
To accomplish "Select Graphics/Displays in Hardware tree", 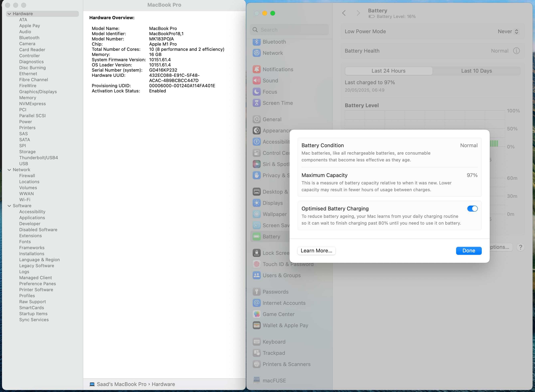I will (38, 92).
